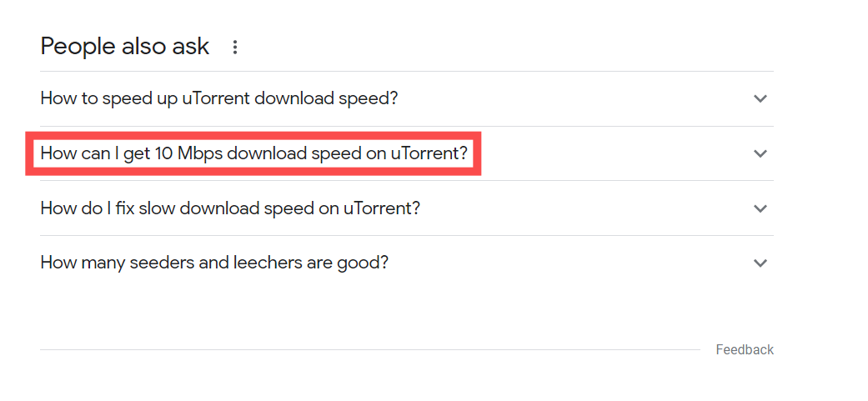Expand the chevron for the 10 Mbps question
The width and height of the screenshot is (868, 401).
760,153
